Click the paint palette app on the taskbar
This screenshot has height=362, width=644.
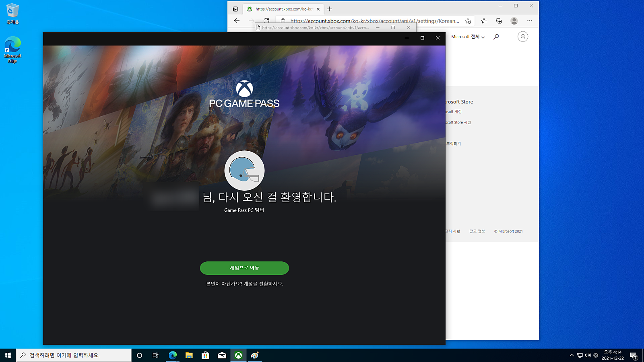point(255,355)
